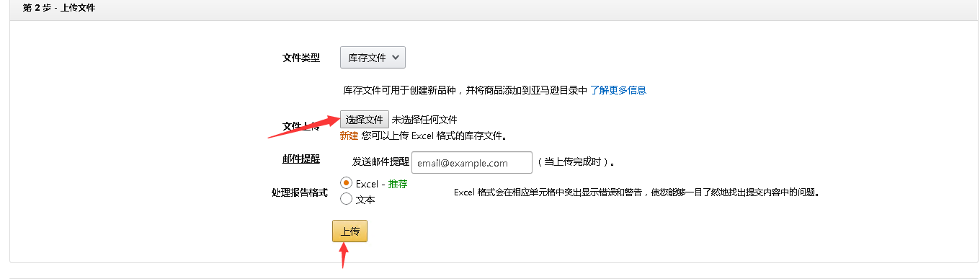Open the 了解更多信息 link

pos(618,90)
